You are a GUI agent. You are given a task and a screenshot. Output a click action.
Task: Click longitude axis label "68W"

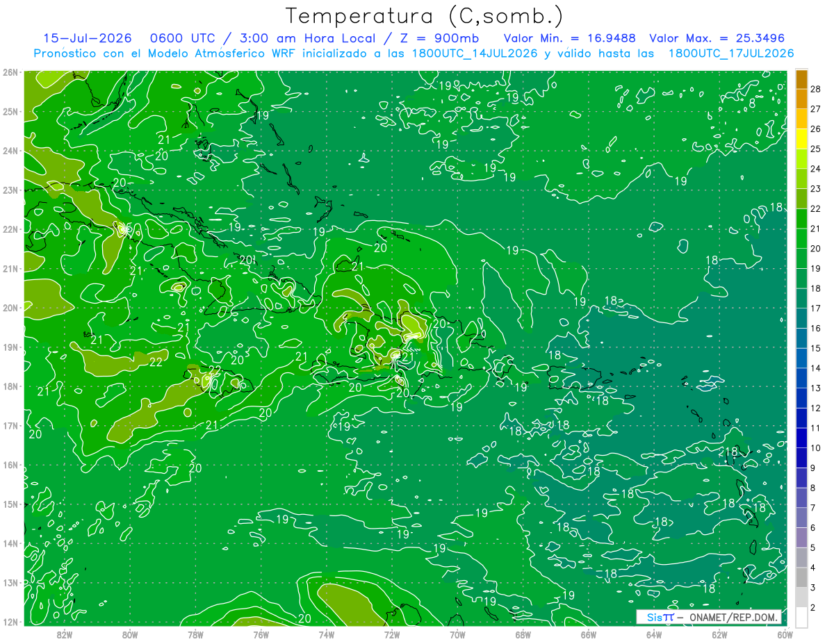523,634
